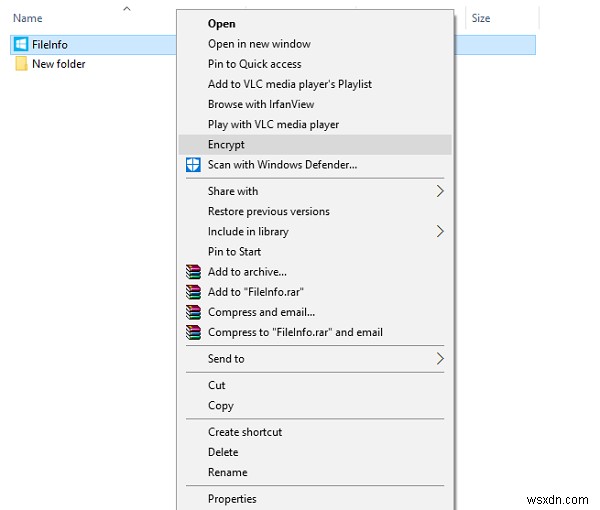Screen dimensions: 600x510
Task: Choose Open from the context menu
Action: point(315,24)
